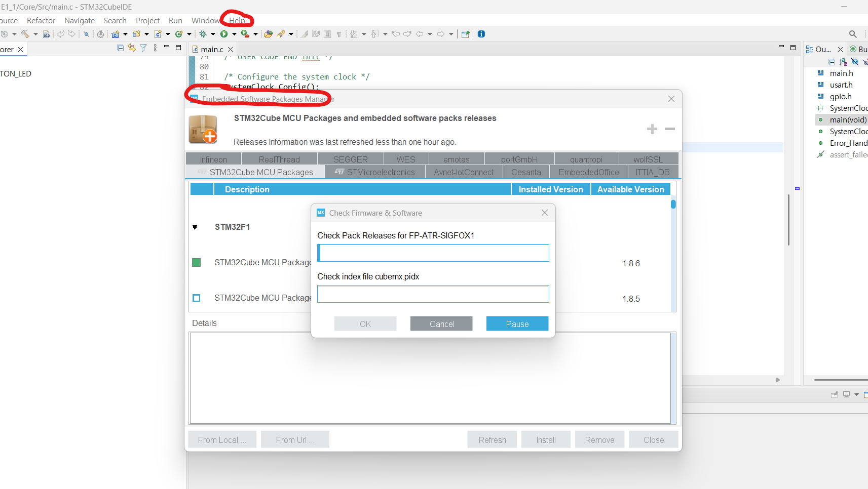Open the new C project dropdown arrow
Viewport: 868px width, 489px height.
[x=125, y=34]
